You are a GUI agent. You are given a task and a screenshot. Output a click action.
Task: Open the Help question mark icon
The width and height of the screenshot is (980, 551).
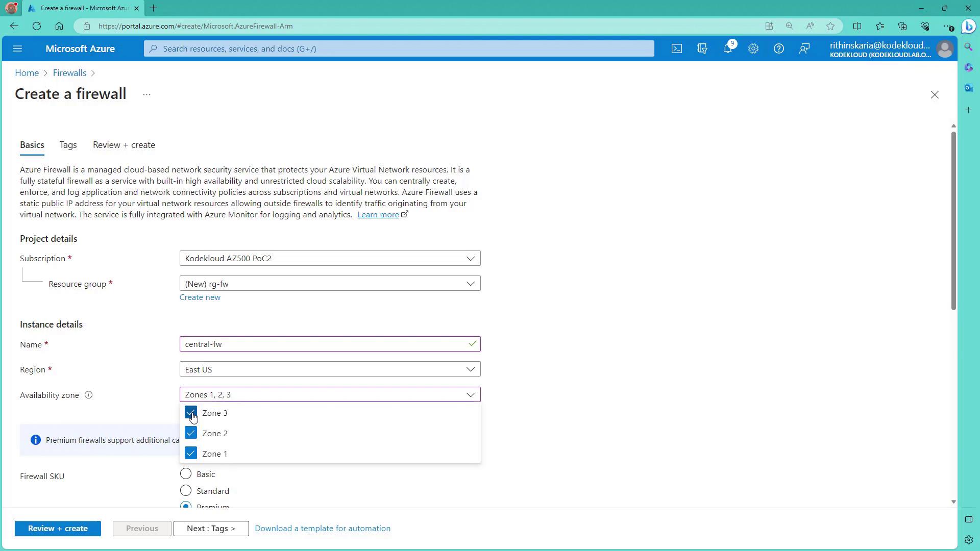point(778,49)
